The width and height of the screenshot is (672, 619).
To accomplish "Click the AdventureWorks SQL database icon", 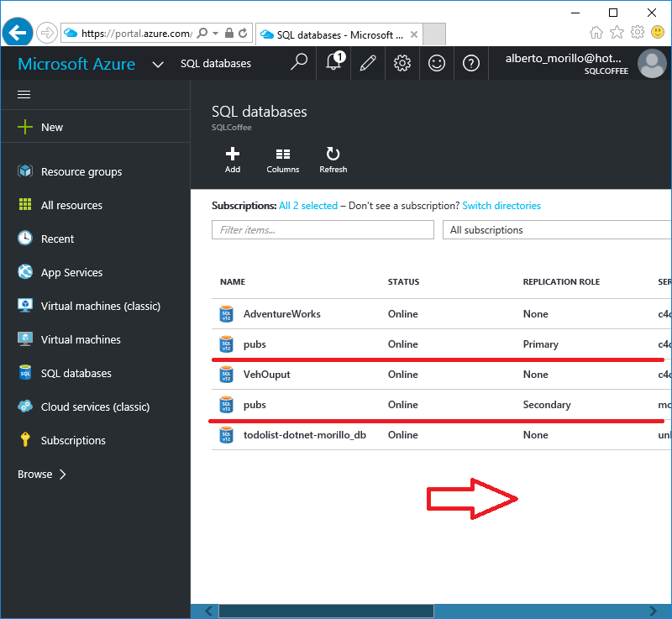I will pyautogui.click(x=226, y=314).
